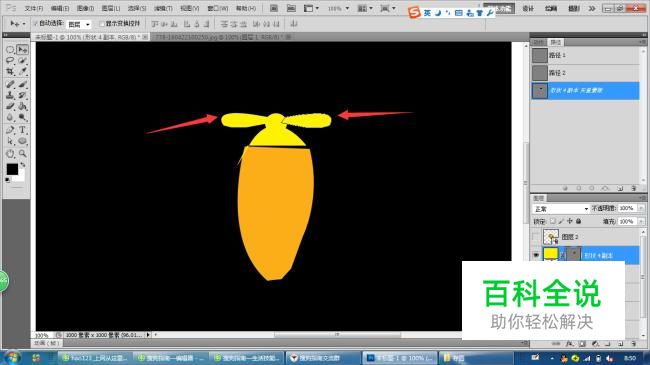Select the Zoom tool
Screen dimensions: 650x365
click(x=22, y=153)
